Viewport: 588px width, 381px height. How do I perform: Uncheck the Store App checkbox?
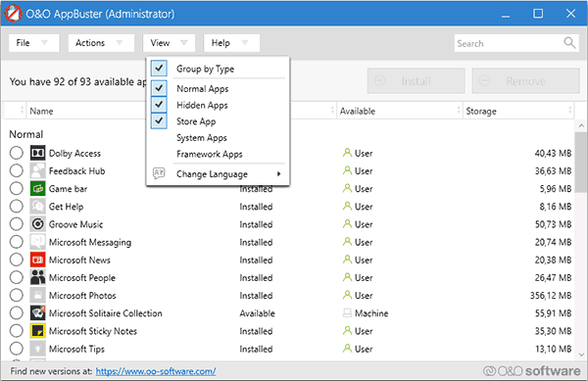159,121
